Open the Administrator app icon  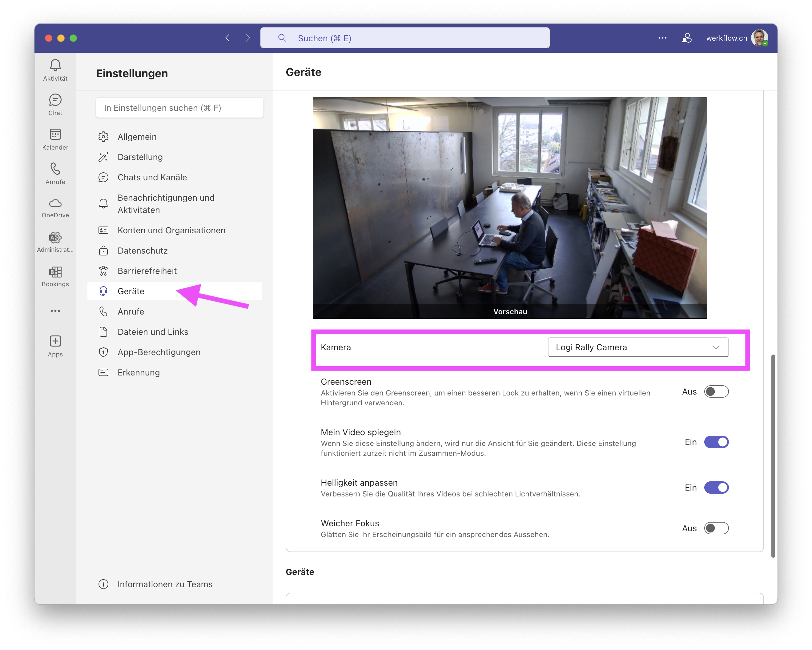[55, 238]
